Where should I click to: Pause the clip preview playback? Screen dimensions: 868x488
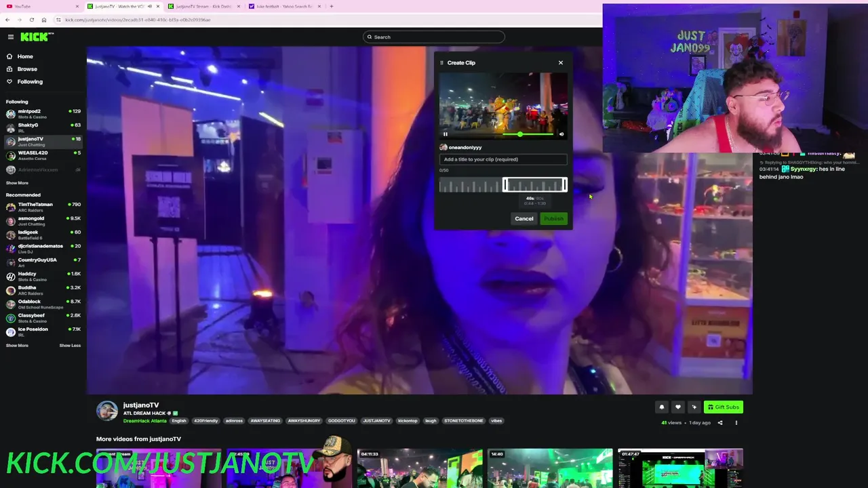click(446, 134)
